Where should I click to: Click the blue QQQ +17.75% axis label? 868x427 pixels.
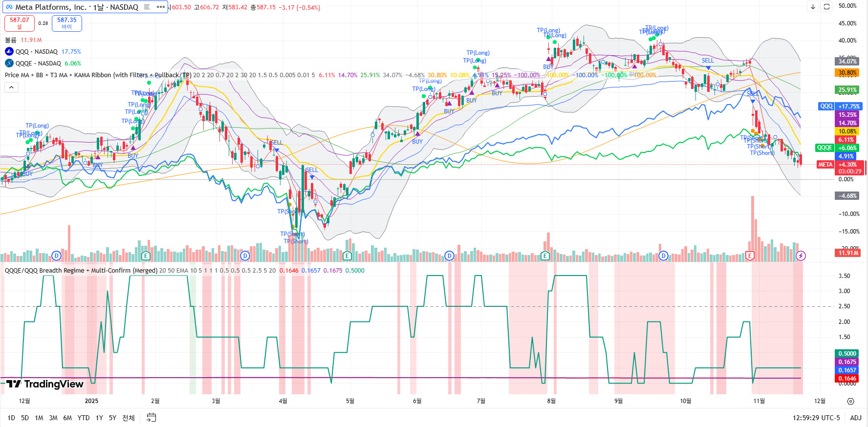840,106
